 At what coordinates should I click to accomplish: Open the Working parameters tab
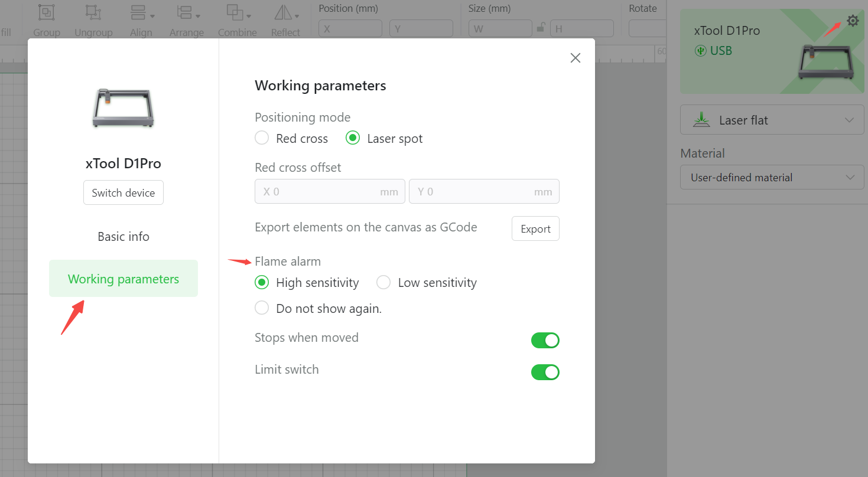point(123,279)
